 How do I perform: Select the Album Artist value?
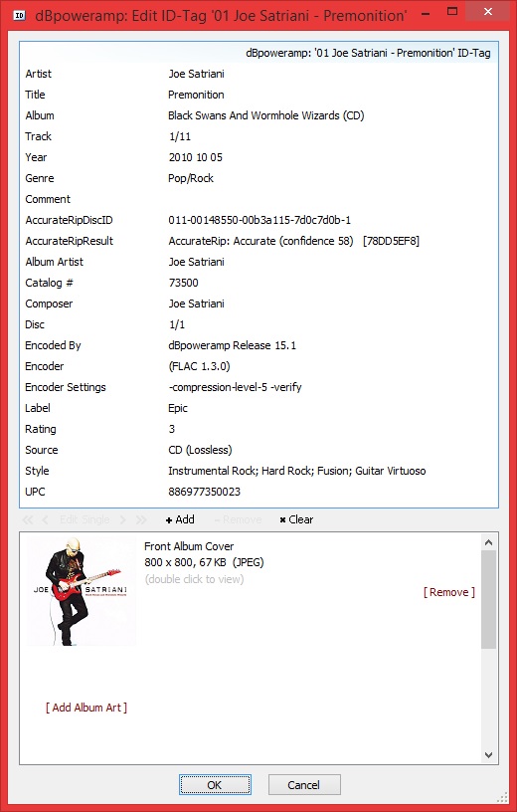tap(196, 262)
